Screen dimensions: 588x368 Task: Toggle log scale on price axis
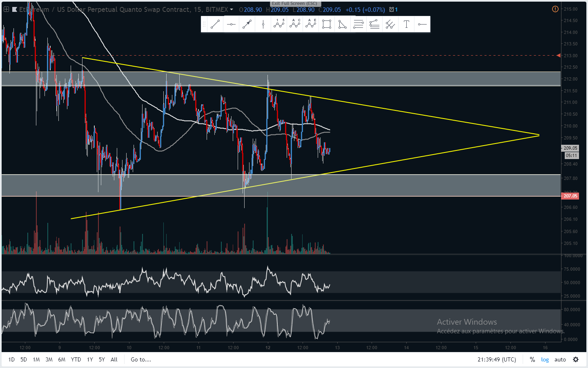(545, 359)
